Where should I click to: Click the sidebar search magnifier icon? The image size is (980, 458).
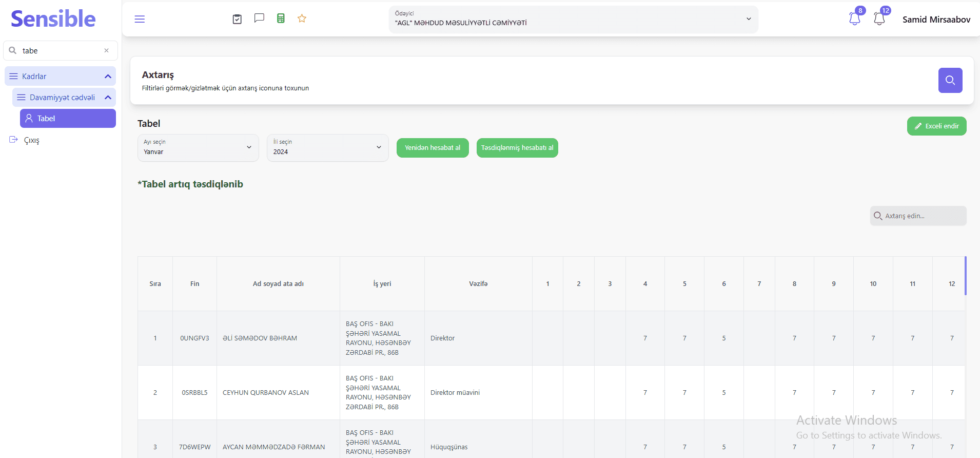(13, 50)
